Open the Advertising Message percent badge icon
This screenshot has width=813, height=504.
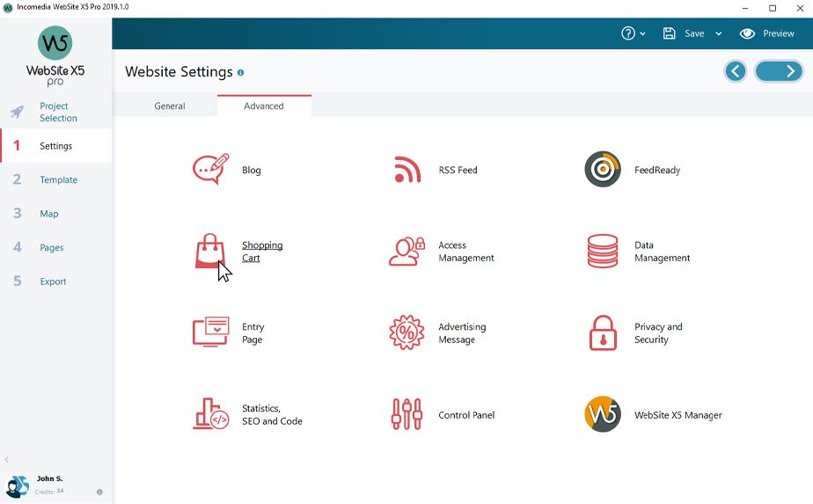tap(407, 332)
